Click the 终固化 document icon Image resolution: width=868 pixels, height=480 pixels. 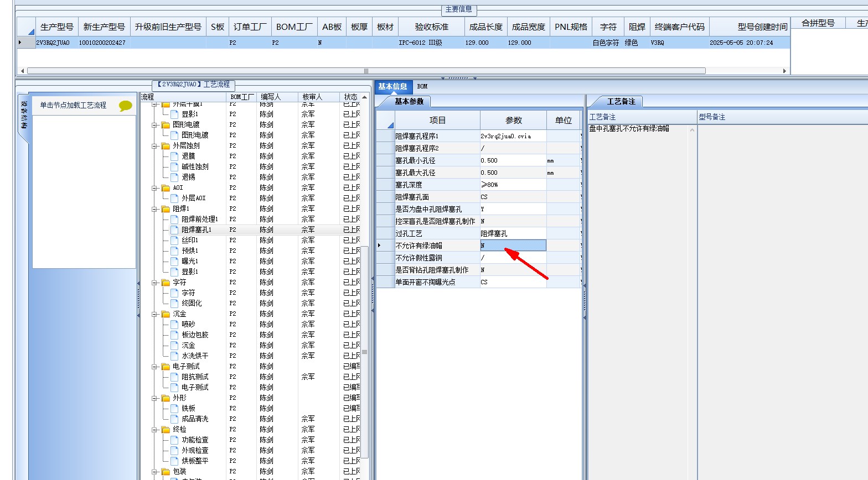point(174,304)
